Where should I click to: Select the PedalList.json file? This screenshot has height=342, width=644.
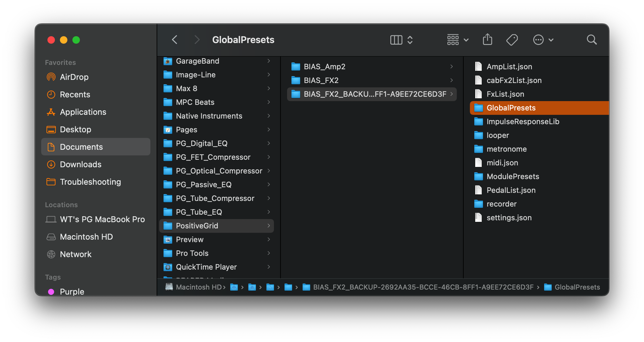point(539,190)
